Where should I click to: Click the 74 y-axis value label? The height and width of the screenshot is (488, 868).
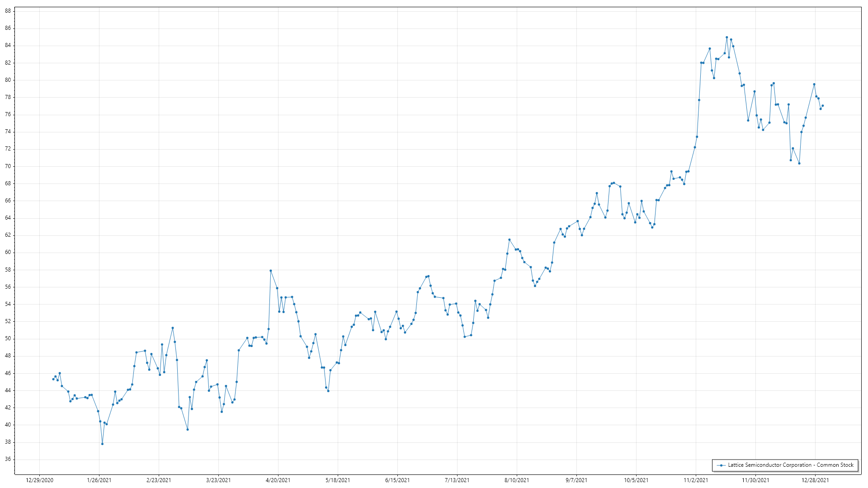point(8,132)
